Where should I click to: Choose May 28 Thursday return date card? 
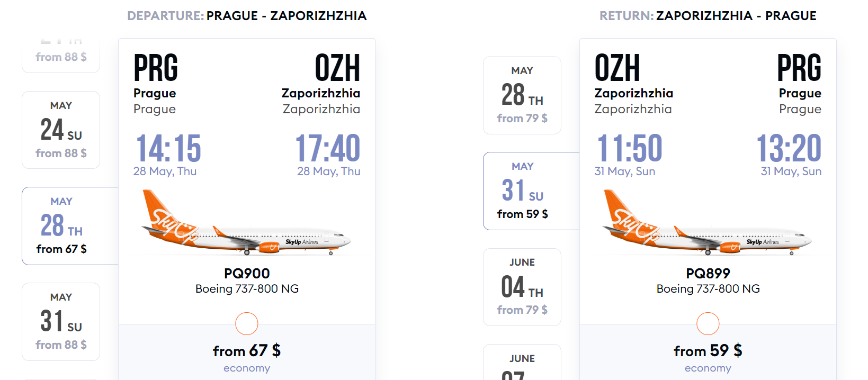[x=522, y=95]
